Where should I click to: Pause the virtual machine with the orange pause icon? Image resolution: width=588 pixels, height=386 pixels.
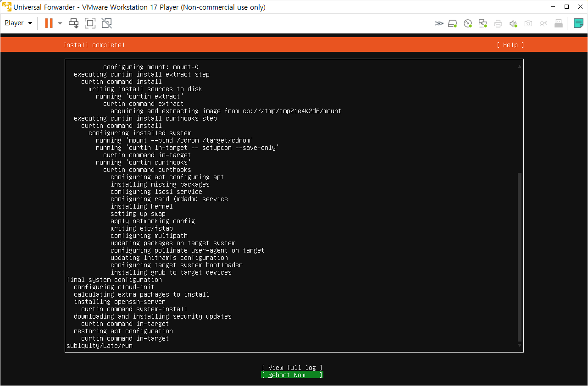[x=49, y=23]
